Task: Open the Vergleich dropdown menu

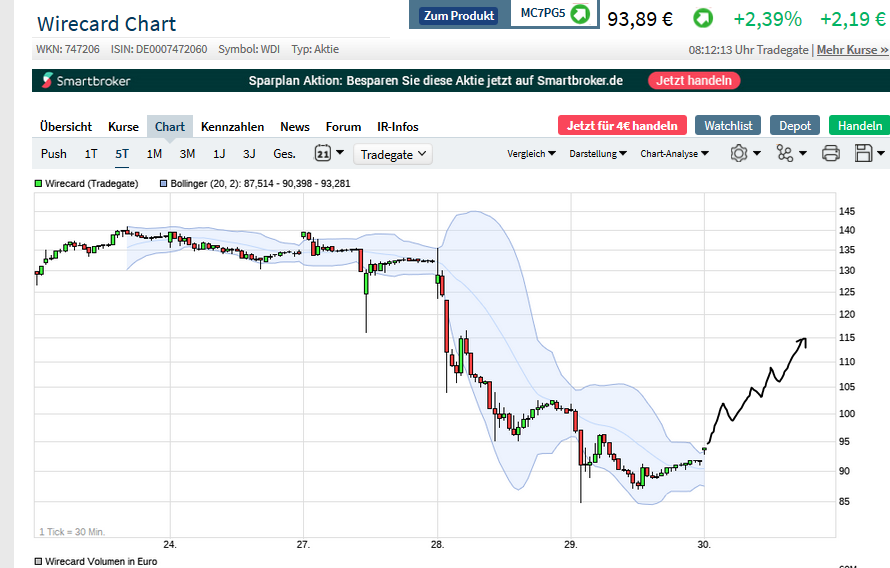Action: (x=531, y=154)
